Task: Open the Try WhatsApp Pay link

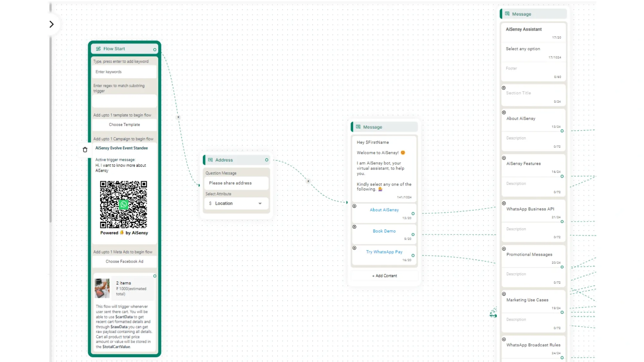Action: click(384, 252)
